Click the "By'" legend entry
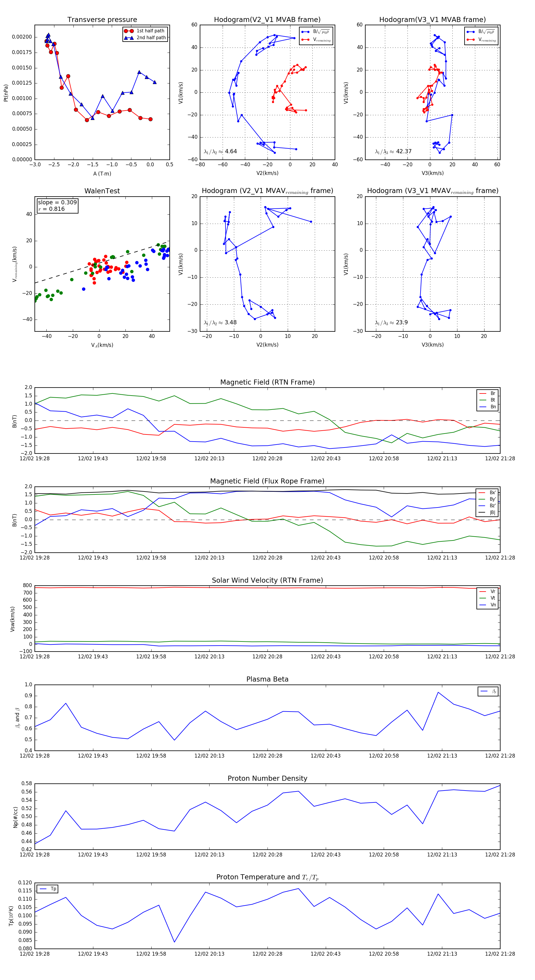This screenshot has width=535, height=980. [487, 499]
